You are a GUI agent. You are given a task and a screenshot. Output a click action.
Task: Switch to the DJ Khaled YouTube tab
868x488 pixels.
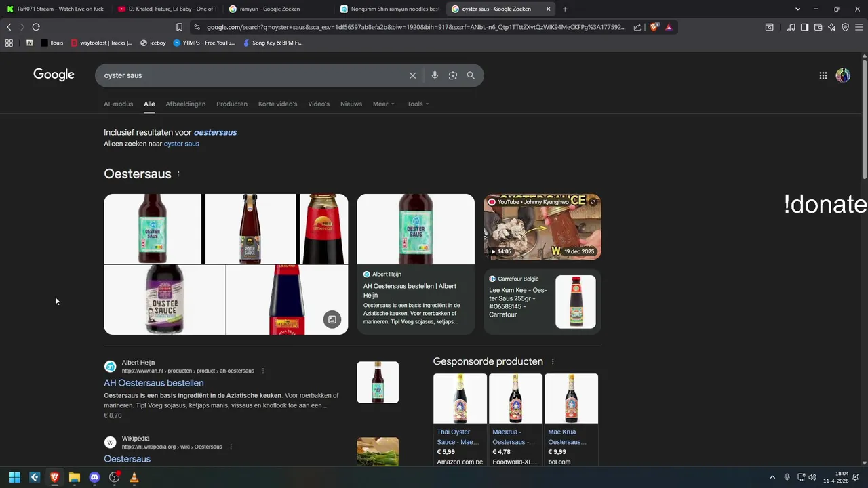(x=166, y=9)
